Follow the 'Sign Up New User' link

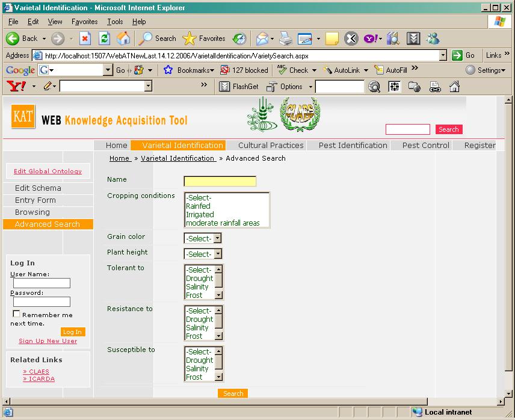(48, 341)
